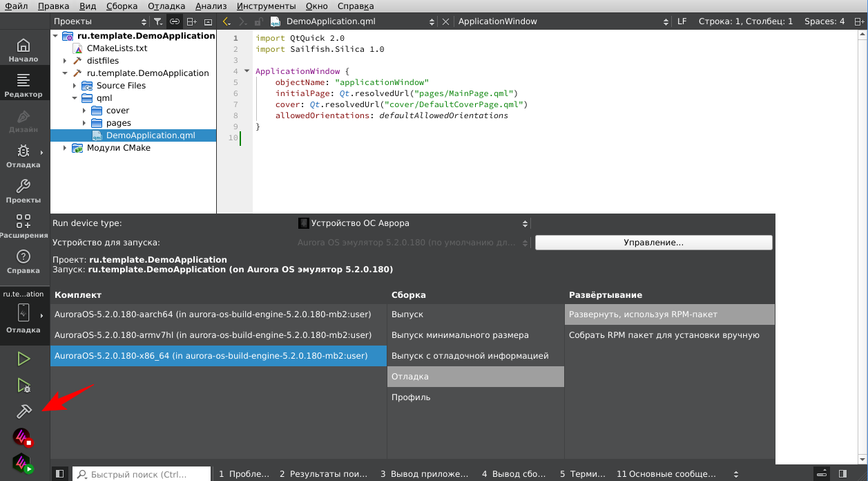Image resolution: width=868 pixels, height=481 pixels.
Task: Collapse the qml folder in project tree
Action: (75, 98)
